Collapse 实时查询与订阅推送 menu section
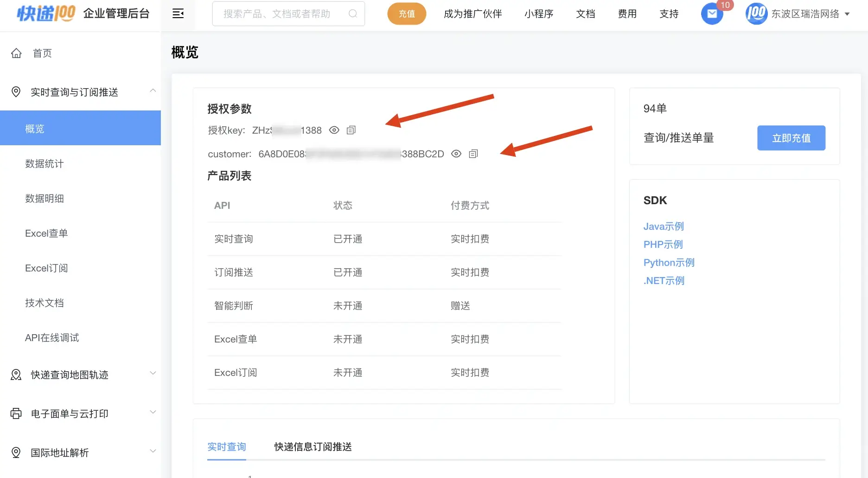Viewport: 868px width, 478px height. 153,91
